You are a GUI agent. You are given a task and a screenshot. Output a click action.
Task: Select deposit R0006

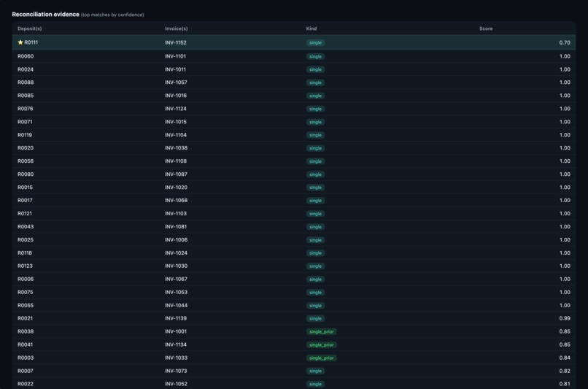26,279
